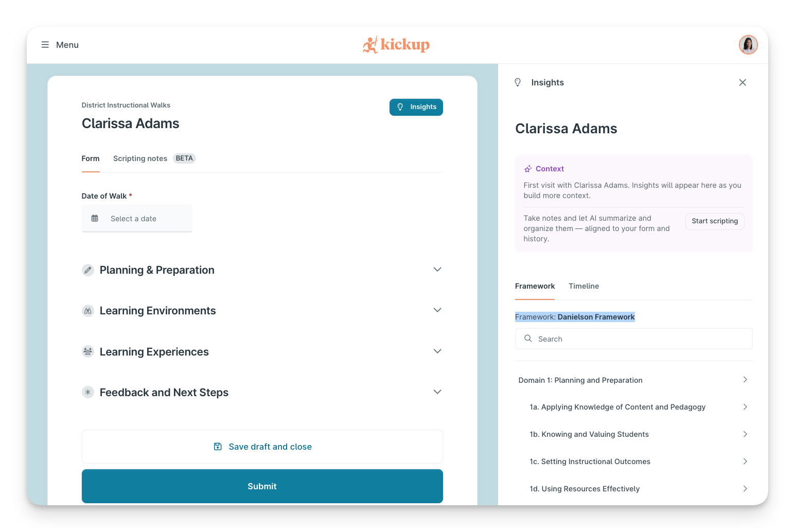Open chevron for 1b. Knowing and Valuing Students
This screenshot has width=795, height=532.
(x=745, y=434)
